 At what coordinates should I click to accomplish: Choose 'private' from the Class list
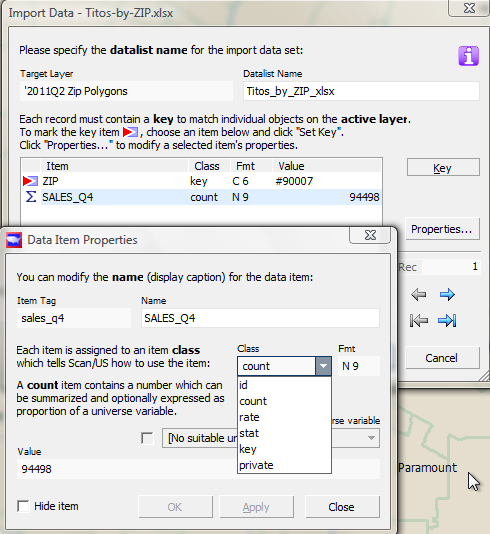284,465
